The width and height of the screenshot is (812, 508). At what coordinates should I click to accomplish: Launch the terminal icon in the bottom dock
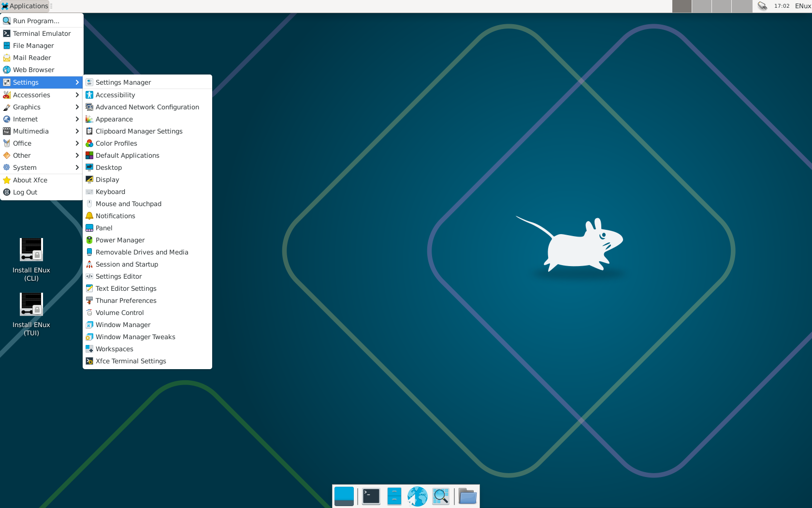click(x=371, y=496)
